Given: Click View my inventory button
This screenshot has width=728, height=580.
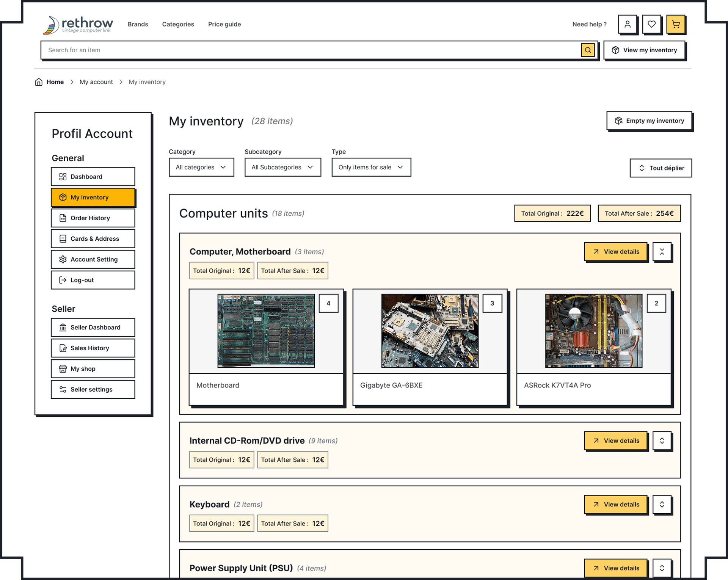Looking at the screenshot, I should [x=644, y=50].
